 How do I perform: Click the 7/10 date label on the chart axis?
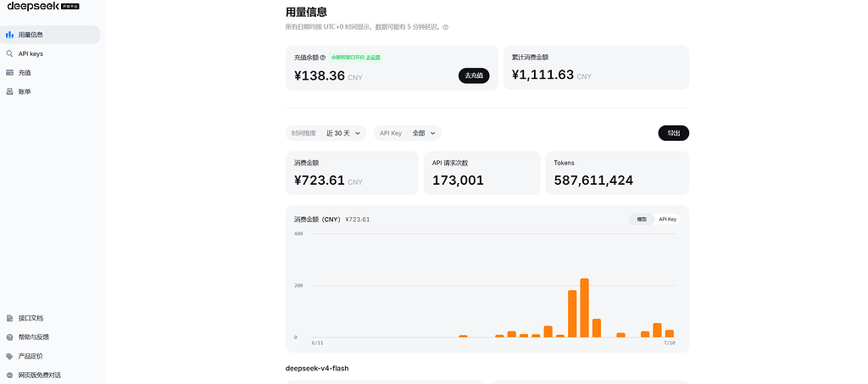point(670,343)
